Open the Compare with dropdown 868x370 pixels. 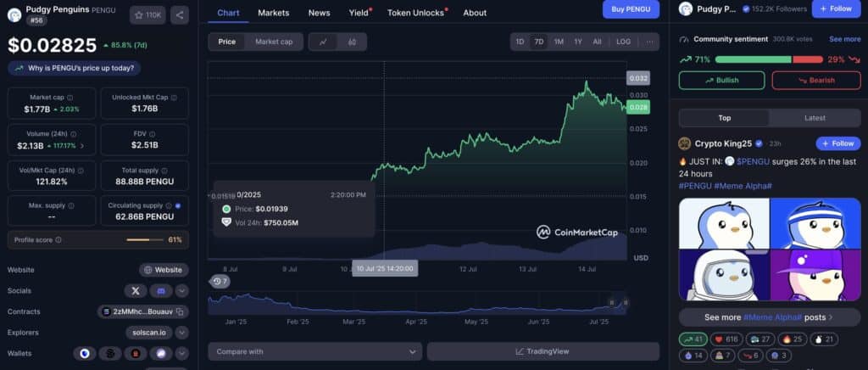tap(315, 351)
